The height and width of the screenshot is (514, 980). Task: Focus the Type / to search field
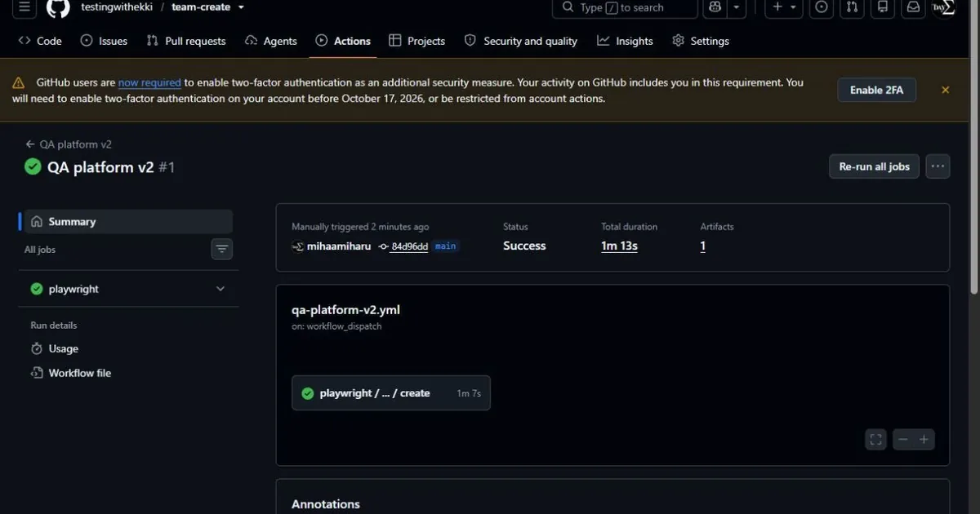click(625, 7)
